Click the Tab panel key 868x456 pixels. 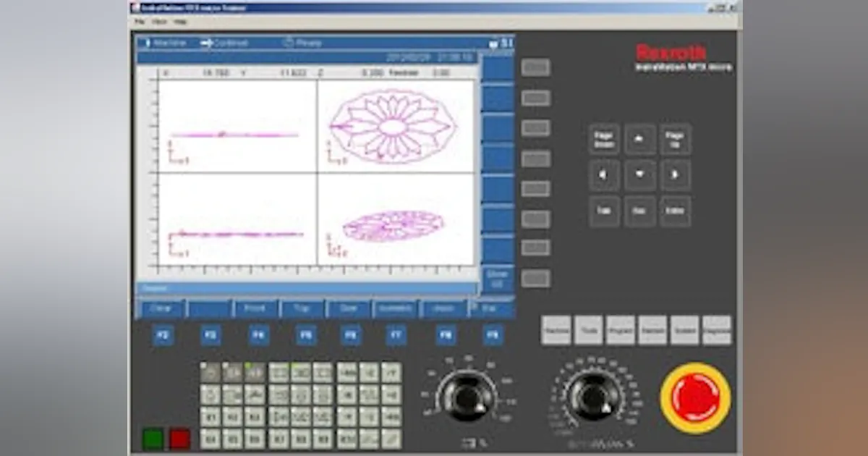pyautogui.click(x=604, y=211)
